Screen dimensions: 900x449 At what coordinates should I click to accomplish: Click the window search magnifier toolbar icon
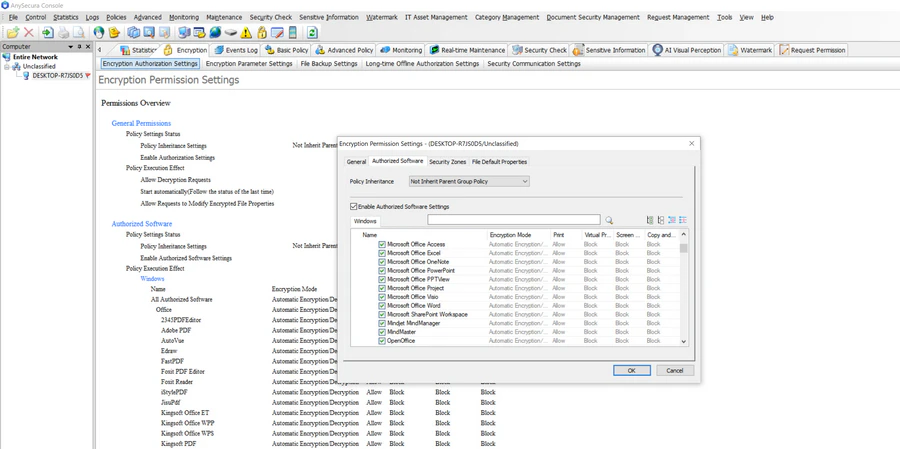tap(149, 33)
